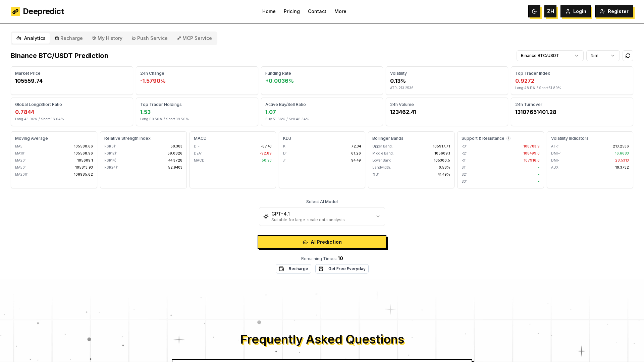
Task: Open the MCP Service tab
Action: pos(195,38)
